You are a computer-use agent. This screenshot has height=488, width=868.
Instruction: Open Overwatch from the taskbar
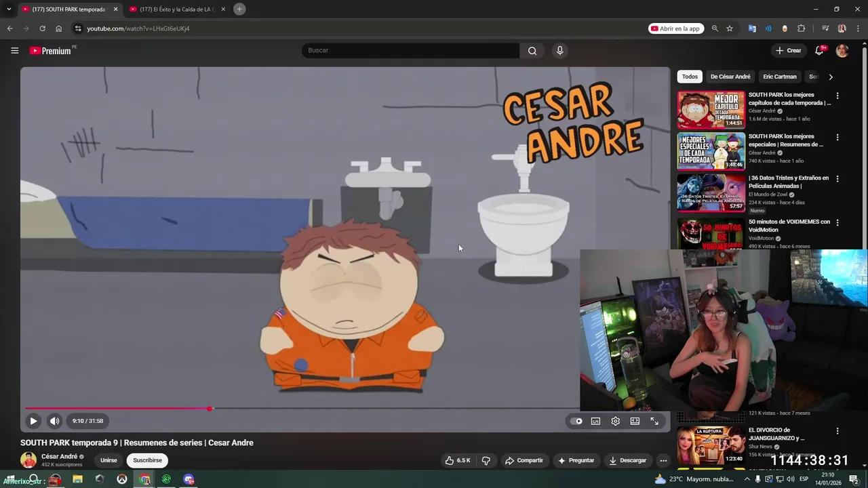[x=122, y=479]
